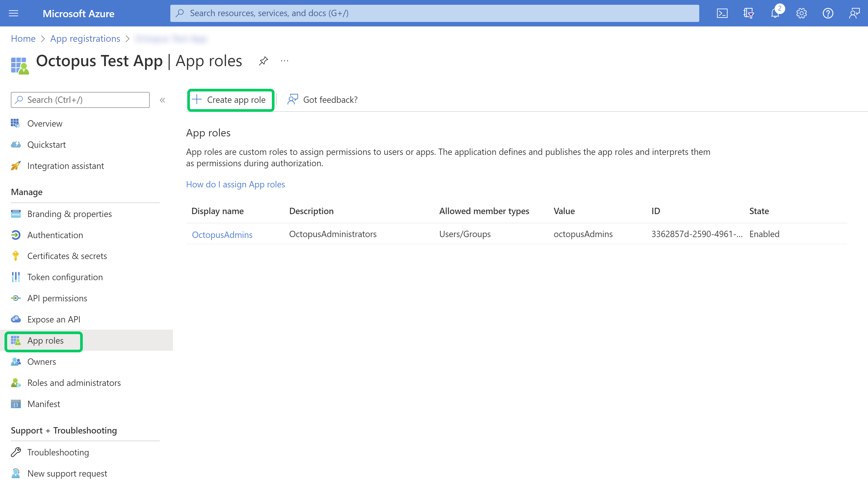The height and width of the screenshot is (489, 868).
Task: Click the Certificates & secrets icon
Action: coord(16,256)
